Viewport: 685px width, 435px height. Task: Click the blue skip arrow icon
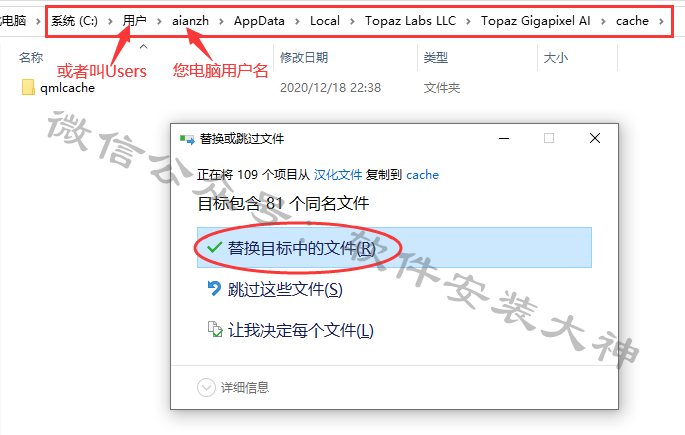pyautogui.click(x=214, y=288)
